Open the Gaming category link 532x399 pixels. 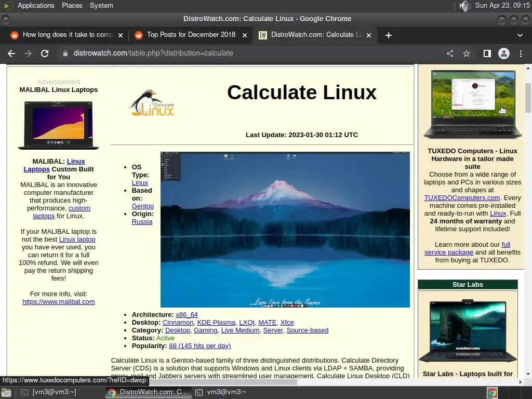tap(206, 330)
